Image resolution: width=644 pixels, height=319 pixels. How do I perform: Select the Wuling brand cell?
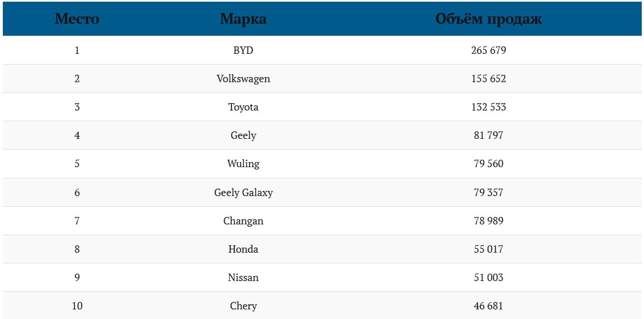(x=243, y=164)
